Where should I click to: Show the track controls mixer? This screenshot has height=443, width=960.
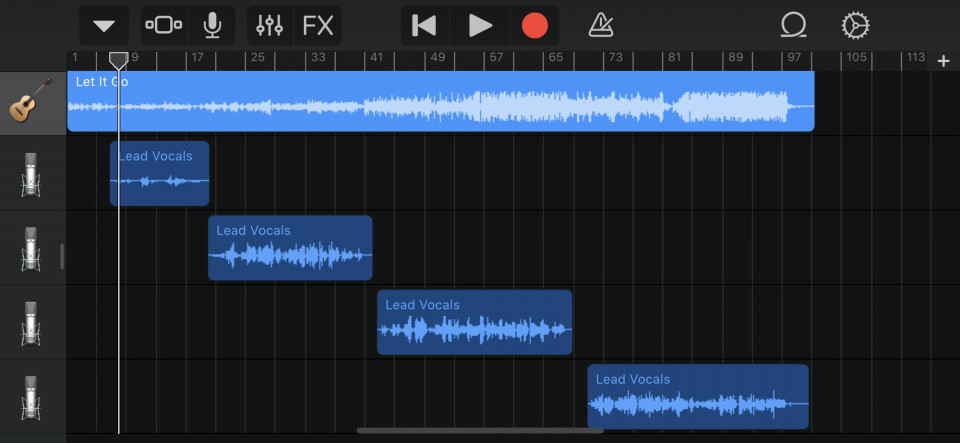(269, 26)
